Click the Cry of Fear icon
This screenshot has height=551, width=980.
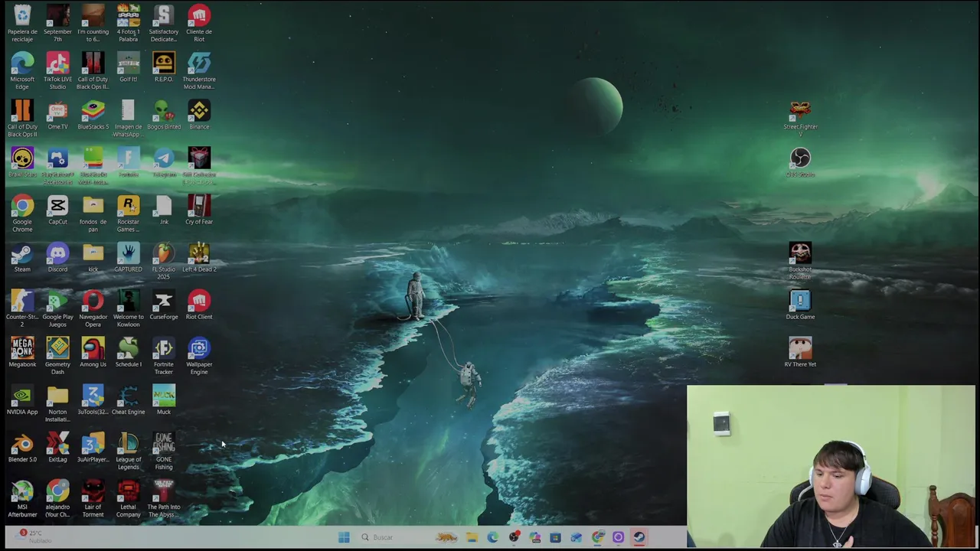(199, 210)
